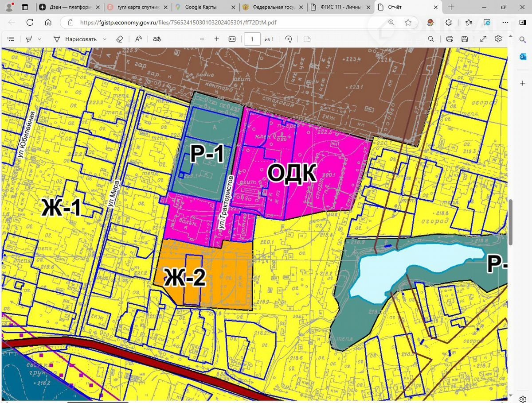Image resolution: width=532 pixels, height=403 pixels.
Task: Select the highlighter tool
Action: (29, 39)
